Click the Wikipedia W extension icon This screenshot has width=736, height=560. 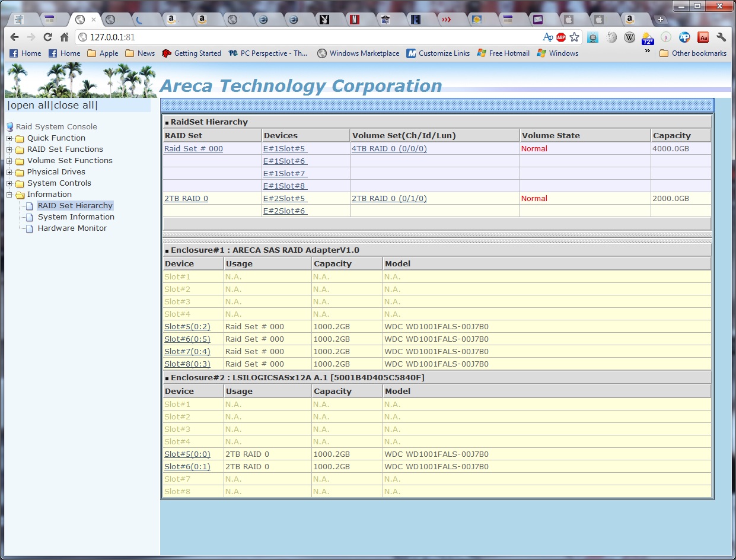coord(630,37)
